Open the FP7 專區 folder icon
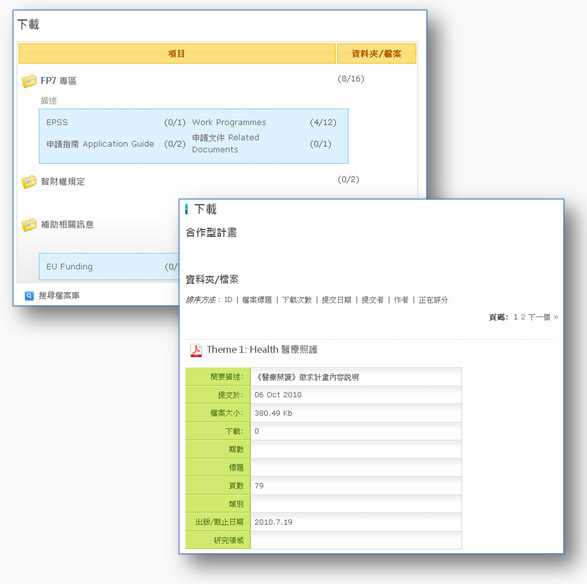This screenshot has width=587, height=584. coord(29,81)
